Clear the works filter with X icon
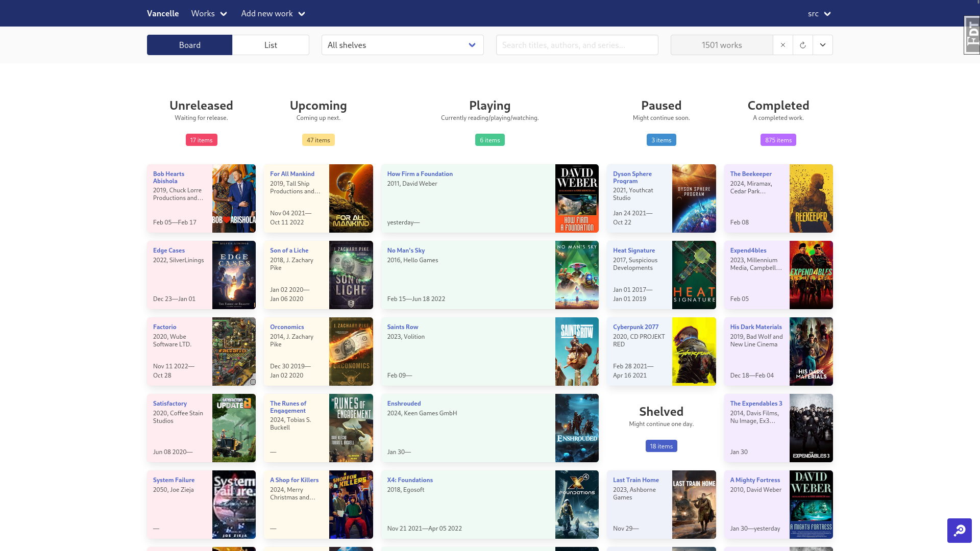 click(x=782, y=45)
